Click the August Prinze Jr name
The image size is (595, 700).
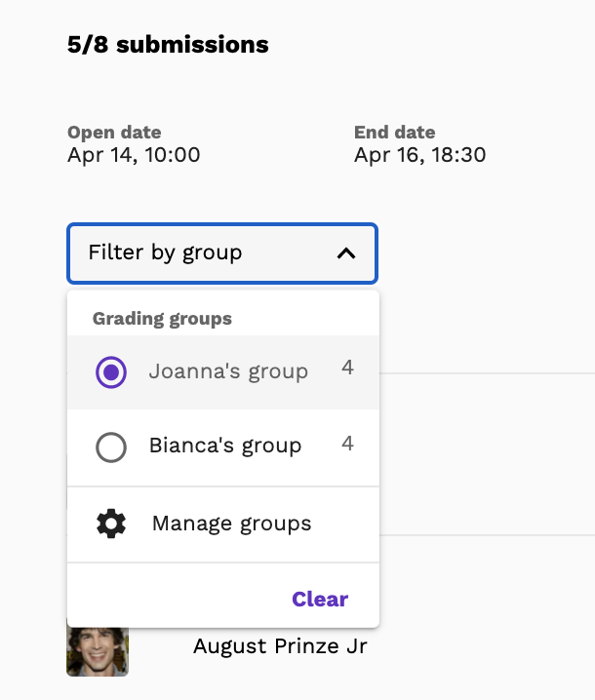point(280,646)
